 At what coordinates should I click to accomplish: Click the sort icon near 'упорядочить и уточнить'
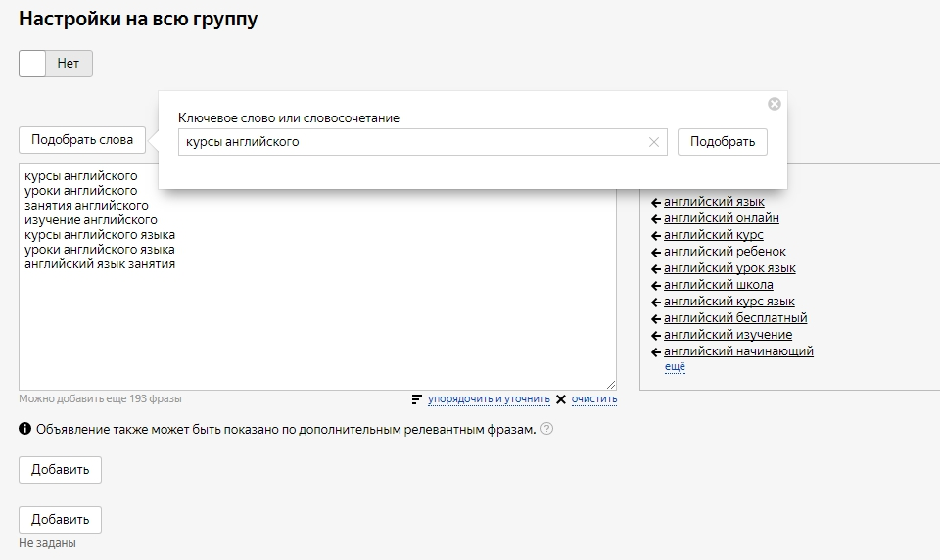(x=417, y=399)
